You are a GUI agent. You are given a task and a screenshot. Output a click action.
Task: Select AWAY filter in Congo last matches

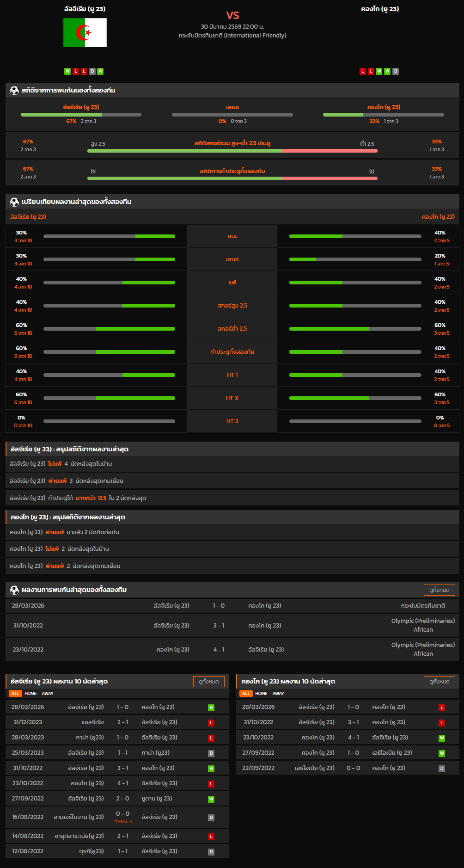[278, 694]
